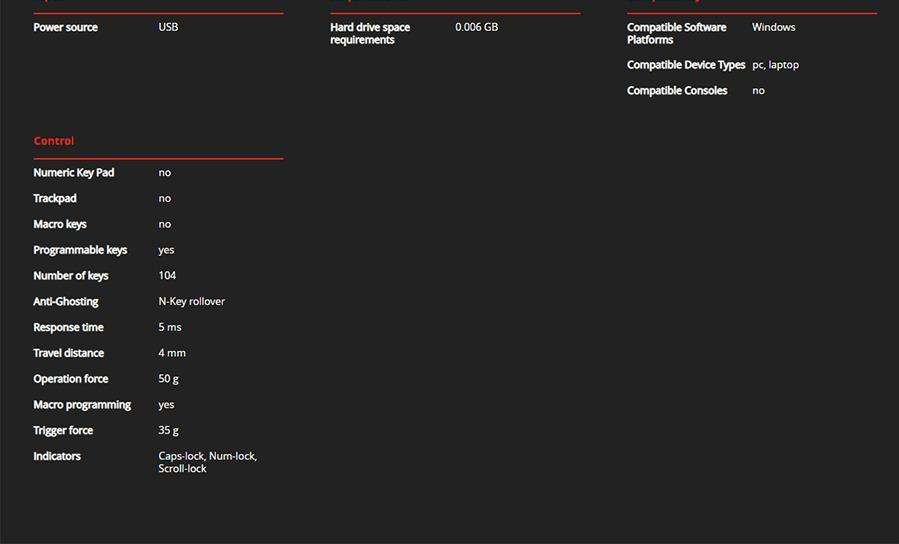Image resolution: width=899 pixels, height=544 pixels.
Task: Click the Response time 5 ms value
Action: click(x=169, y=328)
